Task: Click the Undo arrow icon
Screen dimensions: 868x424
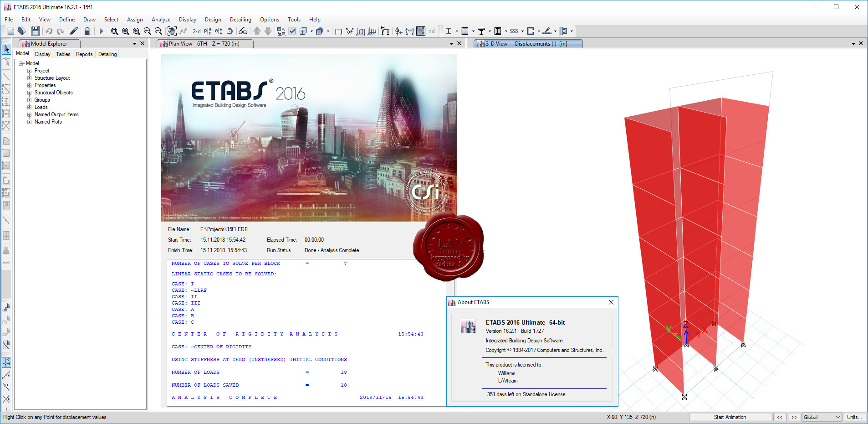Action: 49,31
